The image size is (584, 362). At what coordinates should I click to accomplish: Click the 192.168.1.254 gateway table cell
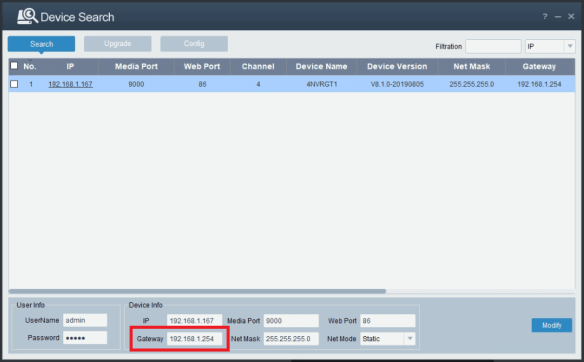[539, 85]
